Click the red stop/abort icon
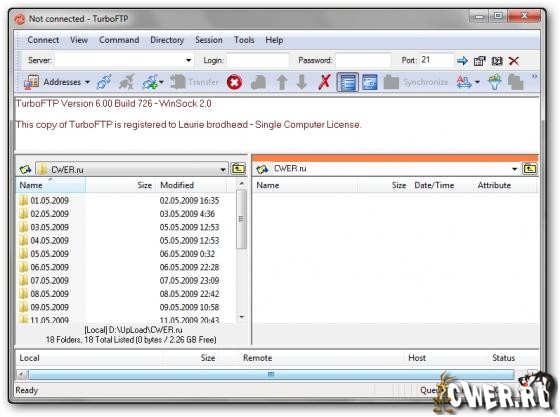This screenshot has height=417, width=560. click(x=234, y=82)
